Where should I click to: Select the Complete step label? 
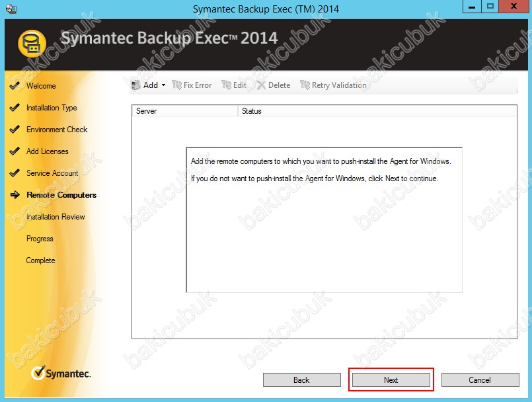click(41, 261)
